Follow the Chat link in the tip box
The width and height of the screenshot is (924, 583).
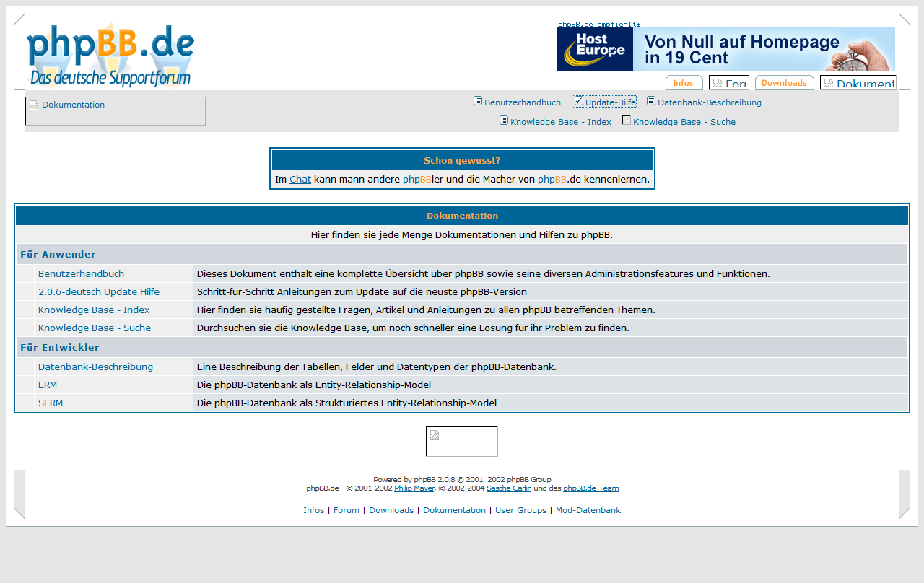300,179
